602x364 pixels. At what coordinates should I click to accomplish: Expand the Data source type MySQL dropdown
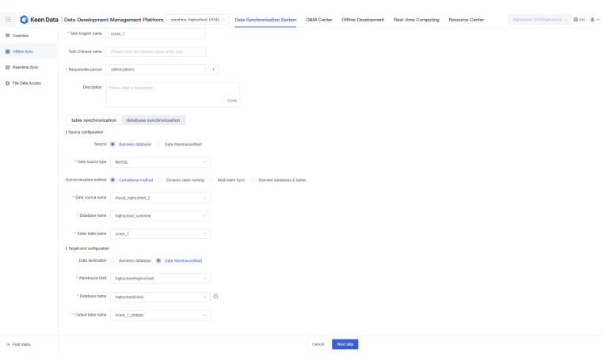[x=161, y=161]
